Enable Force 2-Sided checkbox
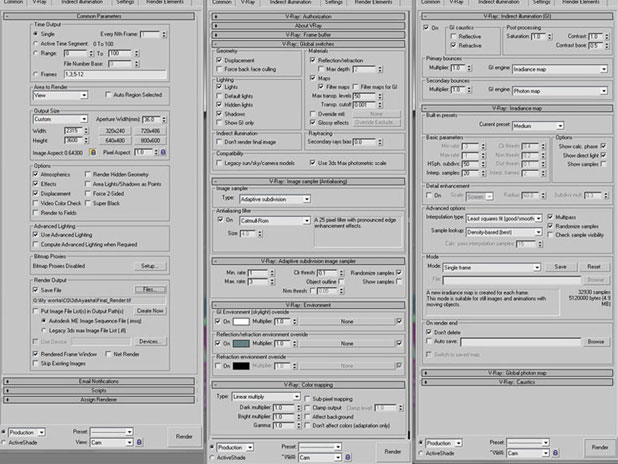618x464 pixels. point(88,194)
